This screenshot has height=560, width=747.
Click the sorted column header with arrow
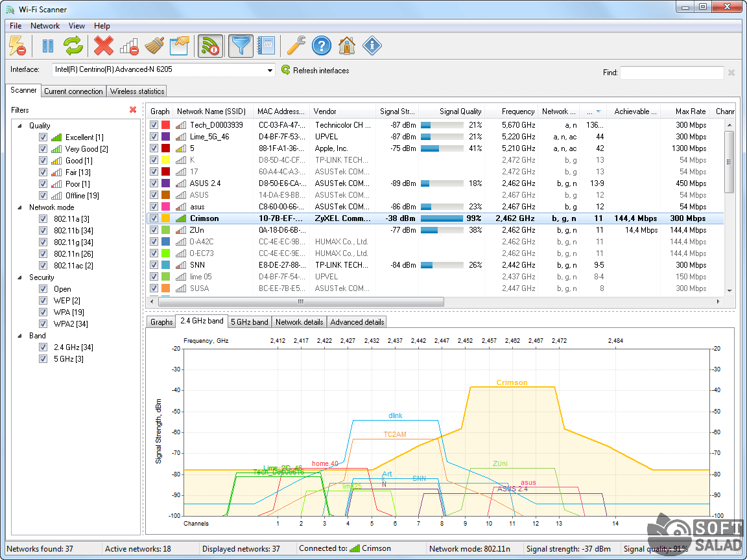point(593,111)
